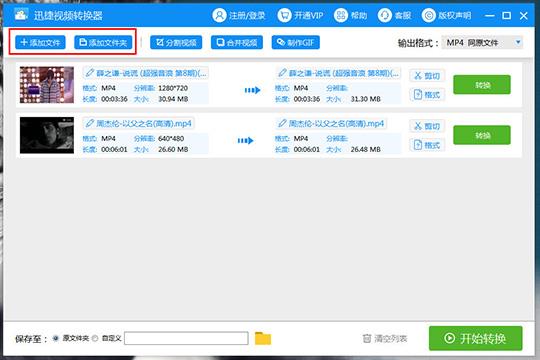Viewport: 540px width, 360px height.
Task: Click the 添加文件夹 add folder button
Action: click(103, 42)
